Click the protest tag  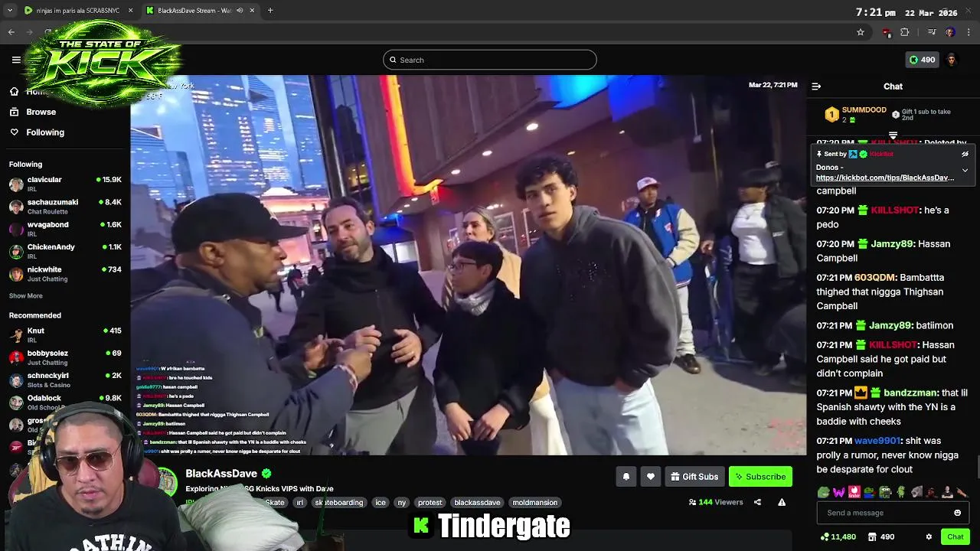430,503
